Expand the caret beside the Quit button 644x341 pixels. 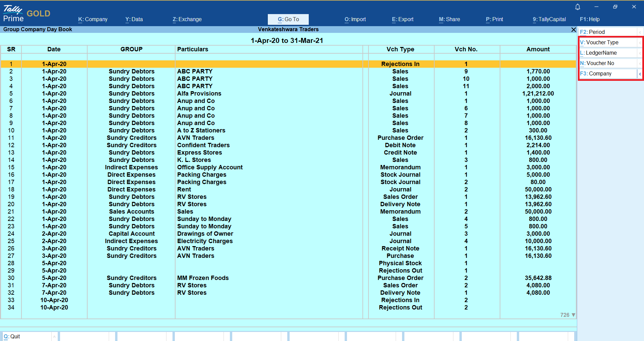coord(54,336)
